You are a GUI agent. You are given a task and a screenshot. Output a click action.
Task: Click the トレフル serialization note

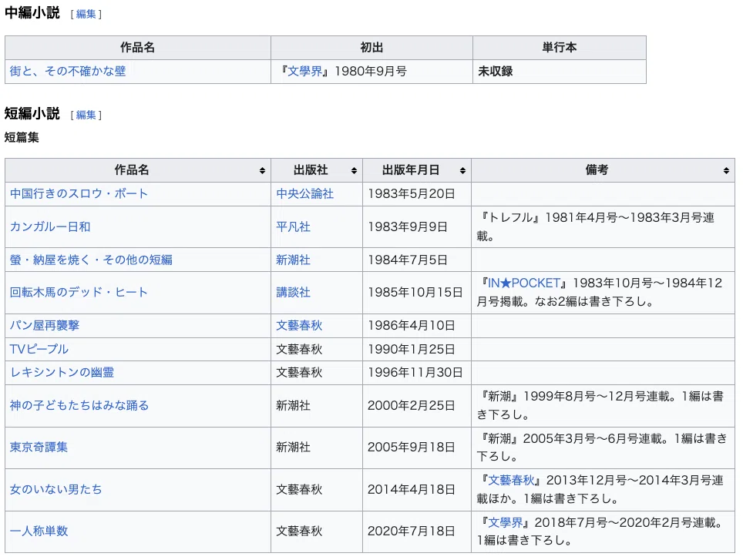point(597,226)
